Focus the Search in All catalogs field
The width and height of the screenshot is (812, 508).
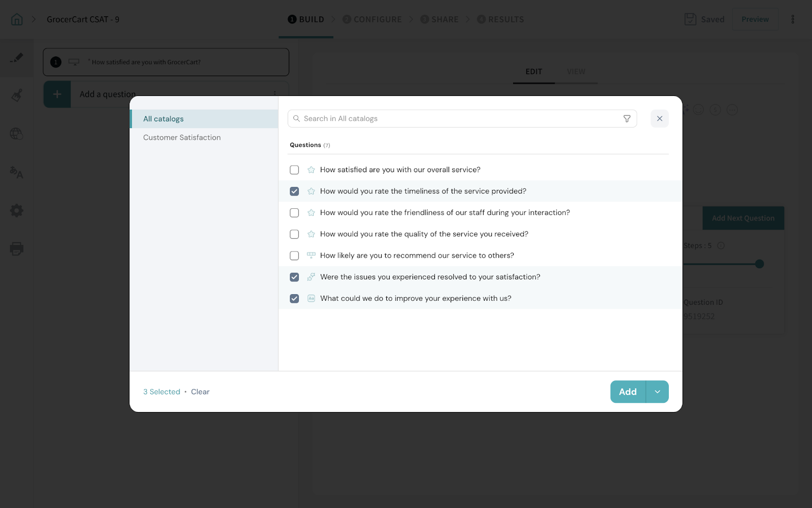pyautogui.click(x=457, y=119)
